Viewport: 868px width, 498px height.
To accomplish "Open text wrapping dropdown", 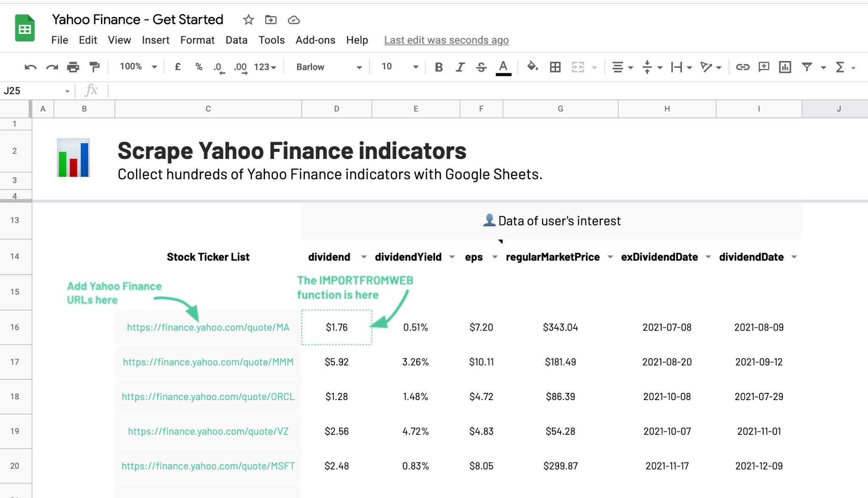I will point(681,67).
